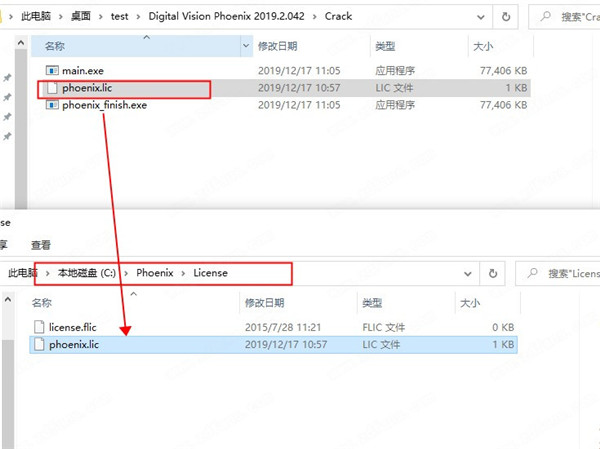Viewport: 600px width, 449px height.
Task: Go to Phoenix folder in License breadcrumb
Action: pos(155,273)
